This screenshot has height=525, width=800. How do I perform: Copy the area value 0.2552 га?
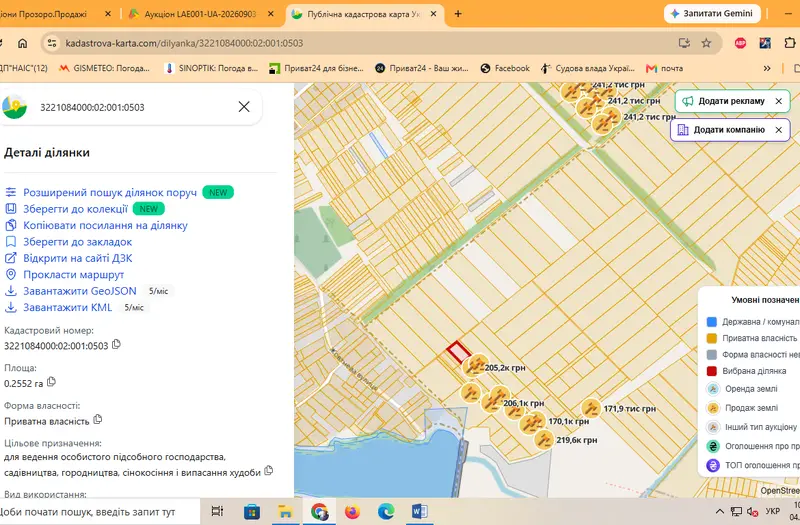51,382
